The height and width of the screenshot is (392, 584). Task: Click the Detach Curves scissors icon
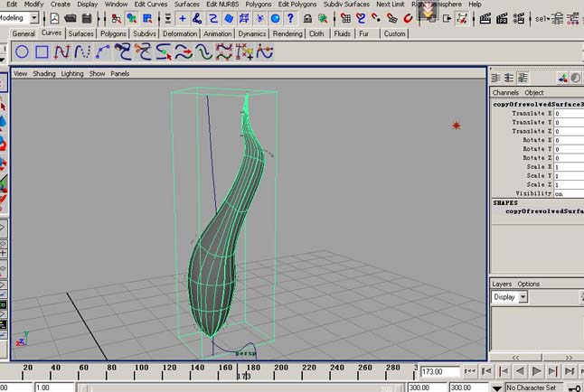143,51
